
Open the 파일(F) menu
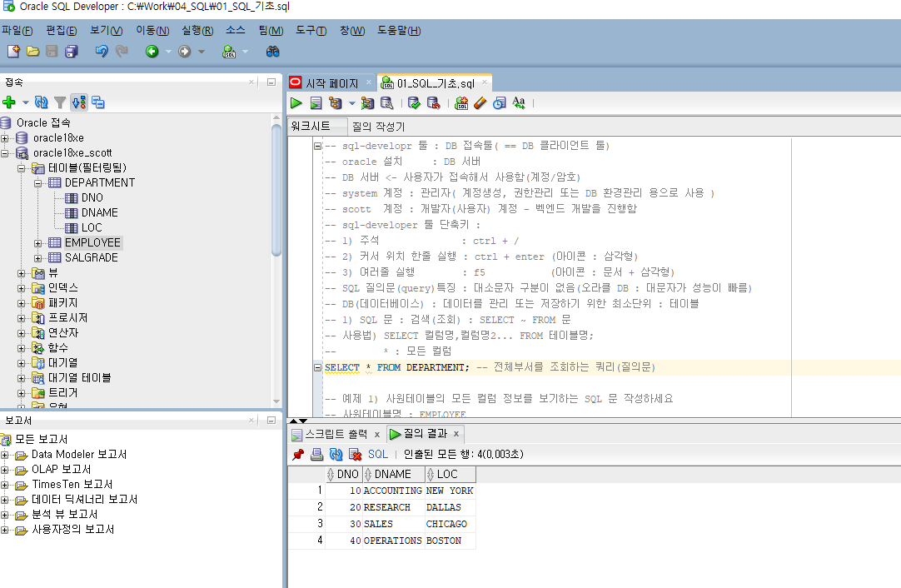pos(17,31)
